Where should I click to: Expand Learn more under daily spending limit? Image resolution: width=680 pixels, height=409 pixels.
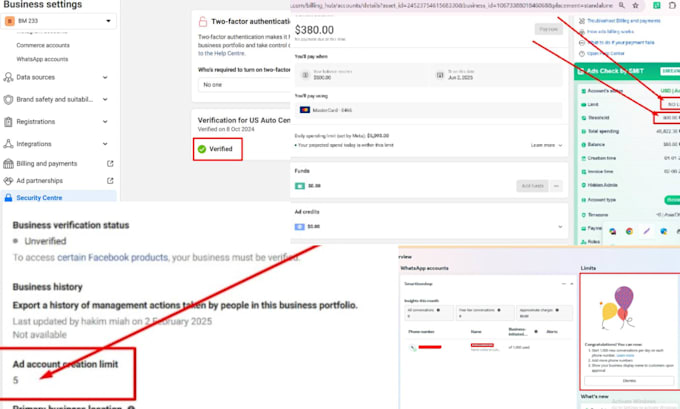click(x=546, y=145)
